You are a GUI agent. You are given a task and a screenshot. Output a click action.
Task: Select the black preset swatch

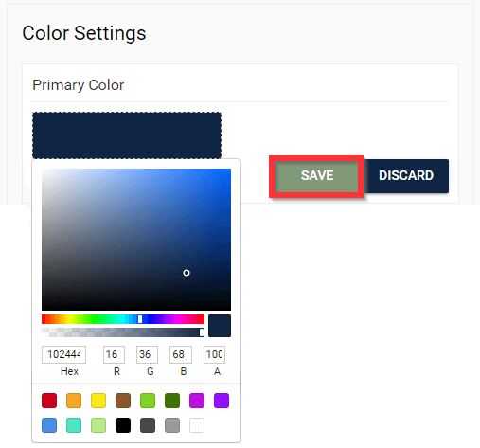click(x=123, y=425)
